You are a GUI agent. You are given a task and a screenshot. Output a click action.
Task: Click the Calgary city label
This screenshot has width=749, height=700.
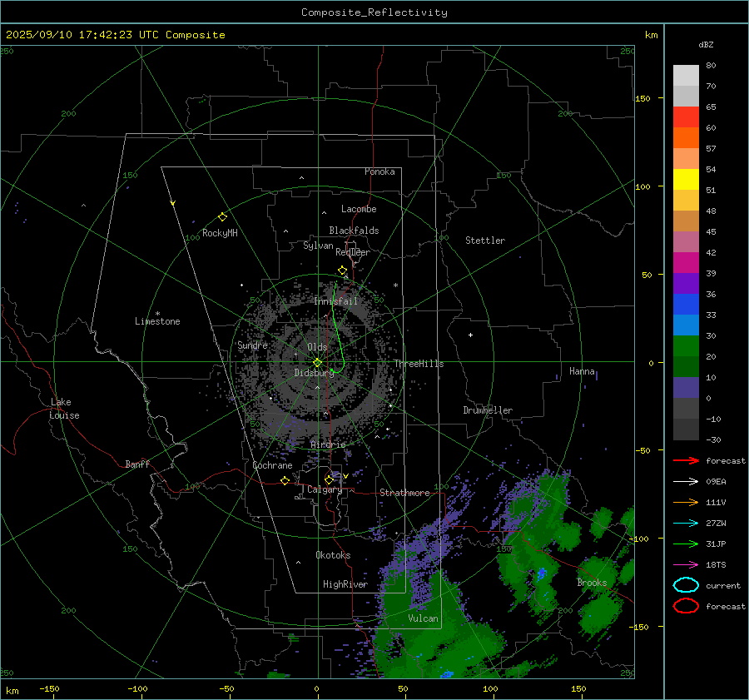(x=325, y=489)
